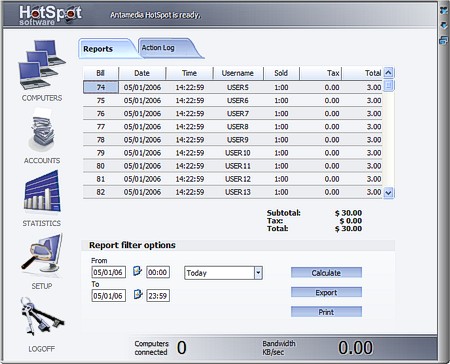The width and height of the screenshot is (450, 364).
Task: Open the Statistics bar chart icon
Action: [42, 191]
